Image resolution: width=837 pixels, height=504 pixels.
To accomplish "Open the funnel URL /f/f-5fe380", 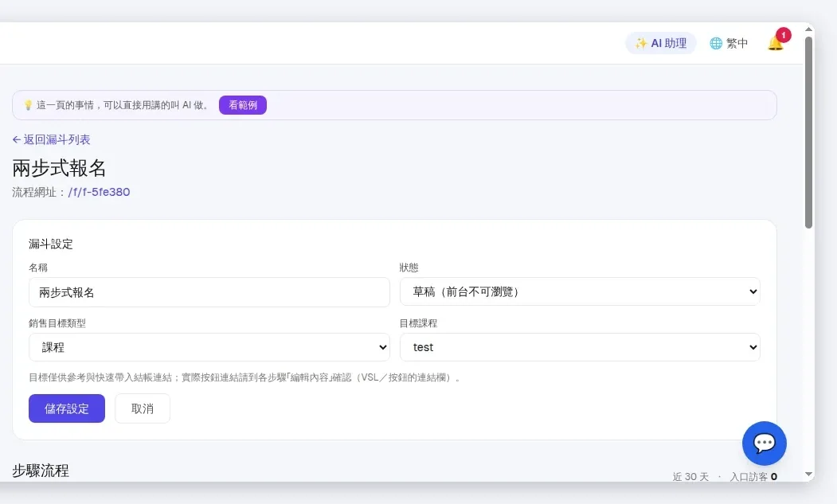I will [x=99, y=192].
